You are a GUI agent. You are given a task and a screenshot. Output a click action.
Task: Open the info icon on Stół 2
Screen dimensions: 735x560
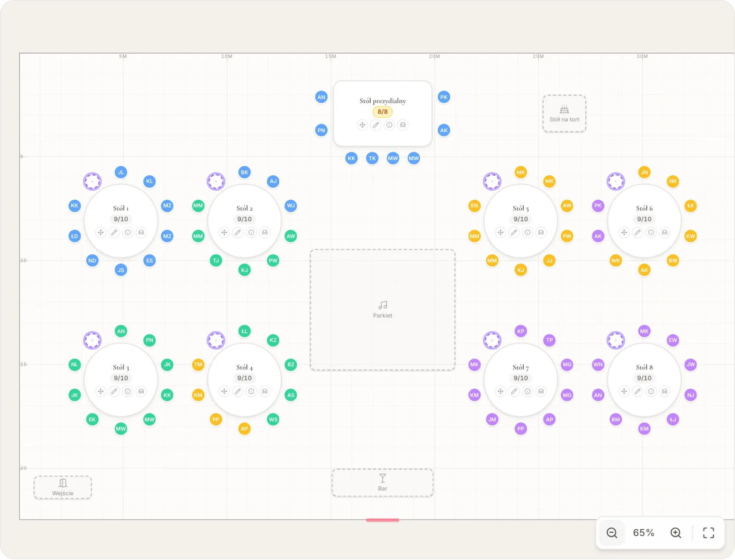pos(251,232)
